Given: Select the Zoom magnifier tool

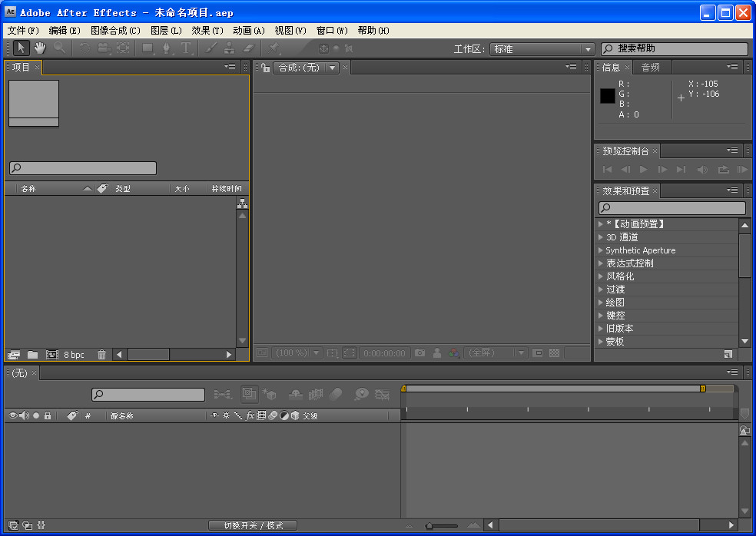Looking at the screenshot, I should (x=59, y=48).
